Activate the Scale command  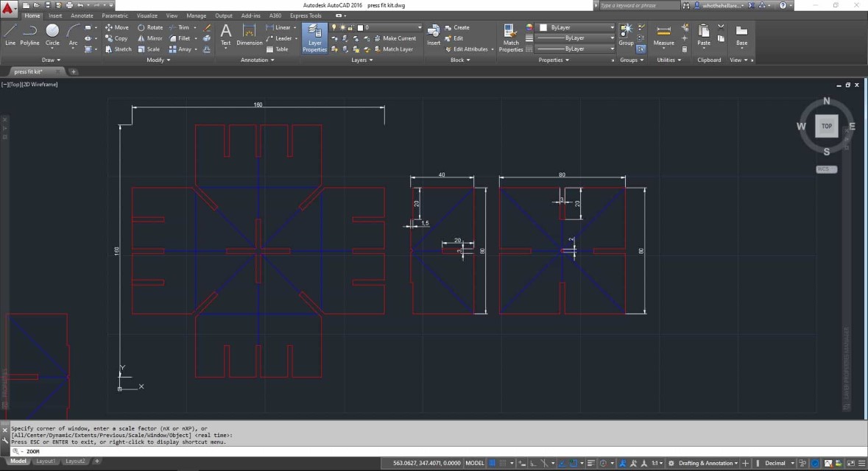pyautogui.click(x=149, y=49)
